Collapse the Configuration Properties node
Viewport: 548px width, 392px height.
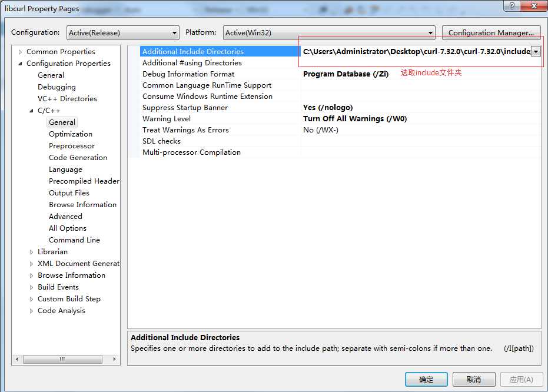coord(20,64)
